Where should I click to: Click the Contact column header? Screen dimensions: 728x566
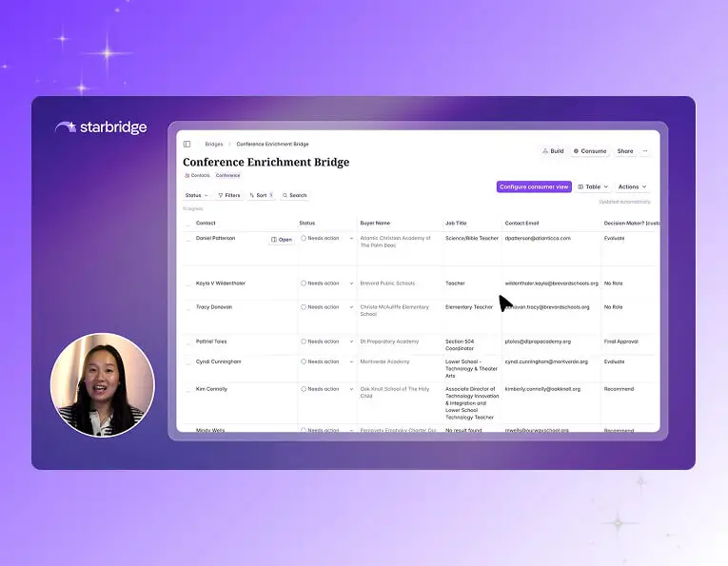pos(206,224)
